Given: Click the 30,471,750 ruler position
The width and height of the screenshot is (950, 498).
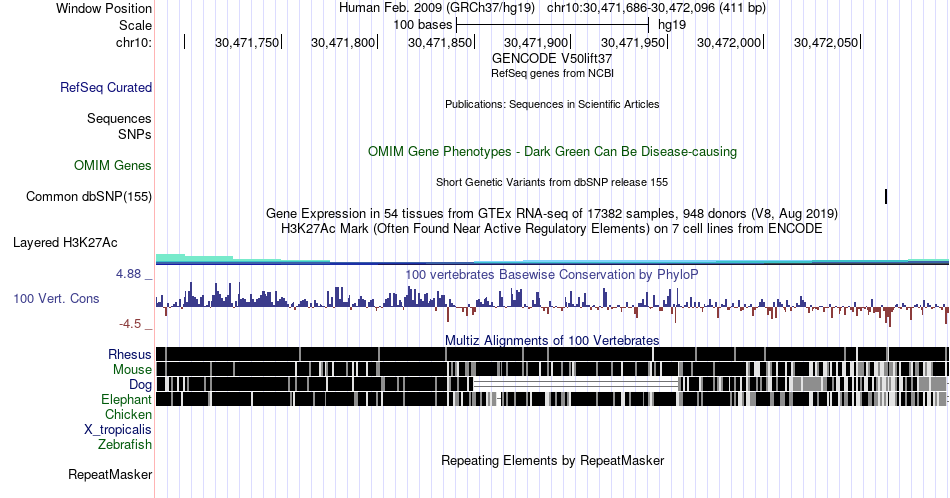Looking at the screenshot, I should click(247, 42).
